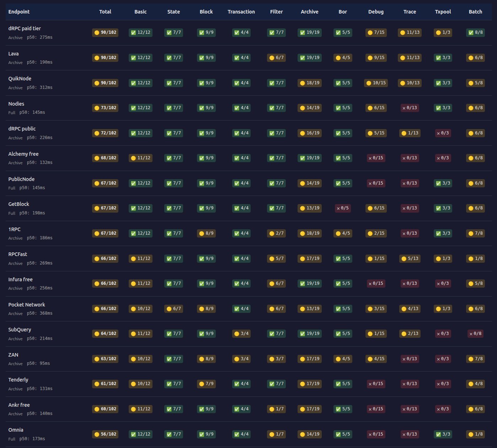Click Omnia's Total score 56/102

pos(105,434)
